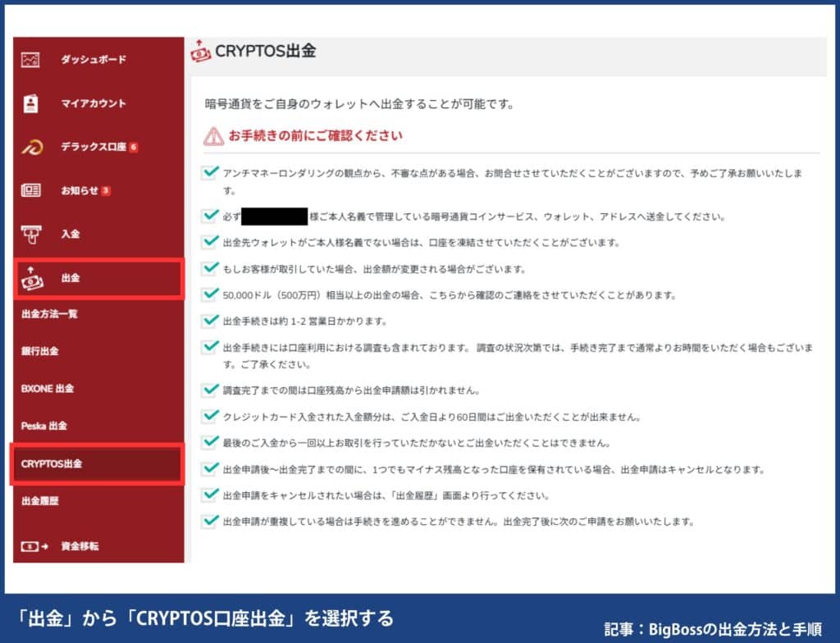Toggle checkbox about 出金申請をキャンセル via 出金履歴
Image resolution: width=840 pixels, height=643 pixels.
(x=209, y=495)
